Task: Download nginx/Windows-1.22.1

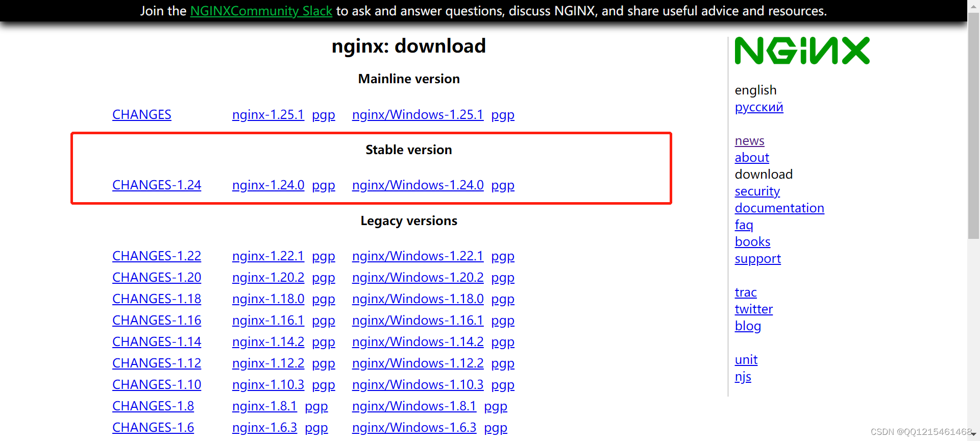Action: pos(418,256)
